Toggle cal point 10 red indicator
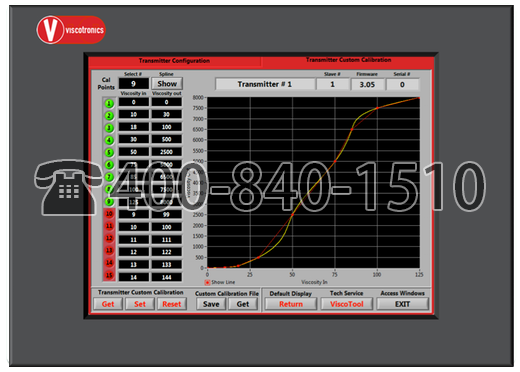The image size is (520, 372). [109, 214]
